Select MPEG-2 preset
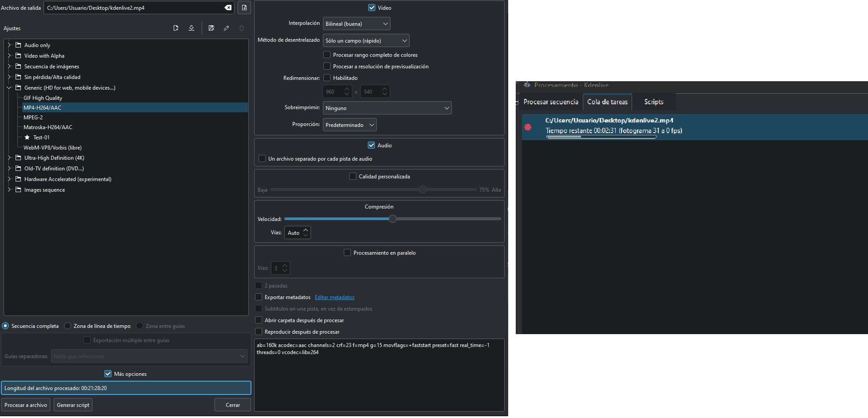The height and width of the screenshot is (418, 868). pyautogui.click(x=33, y=117)
